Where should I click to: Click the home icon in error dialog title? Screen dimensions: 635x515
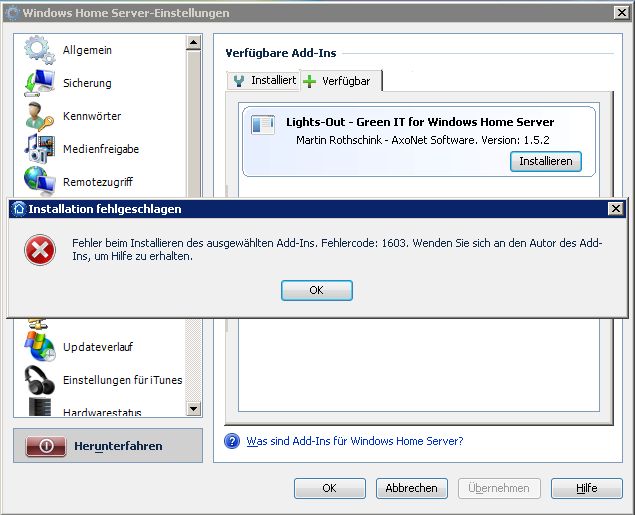19,209
